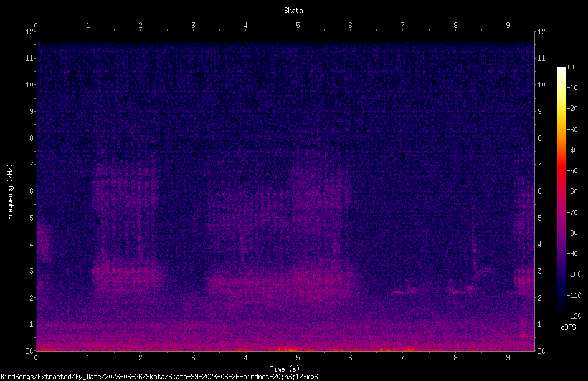Click the '3' label on the left frequency axis
This screenshot has height=381, width=588.
[x=32, y=271]
